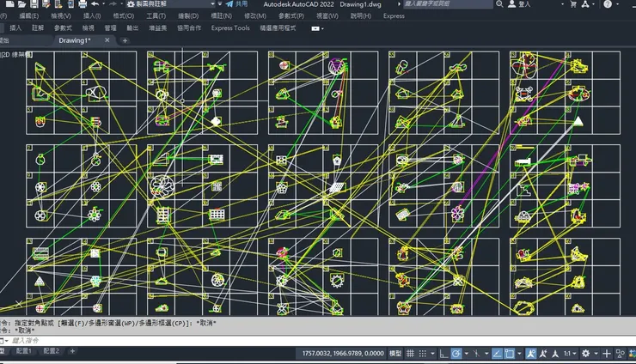Click the Redo arrow icon
Screen dimensions: 636x364
coord(113,4)
